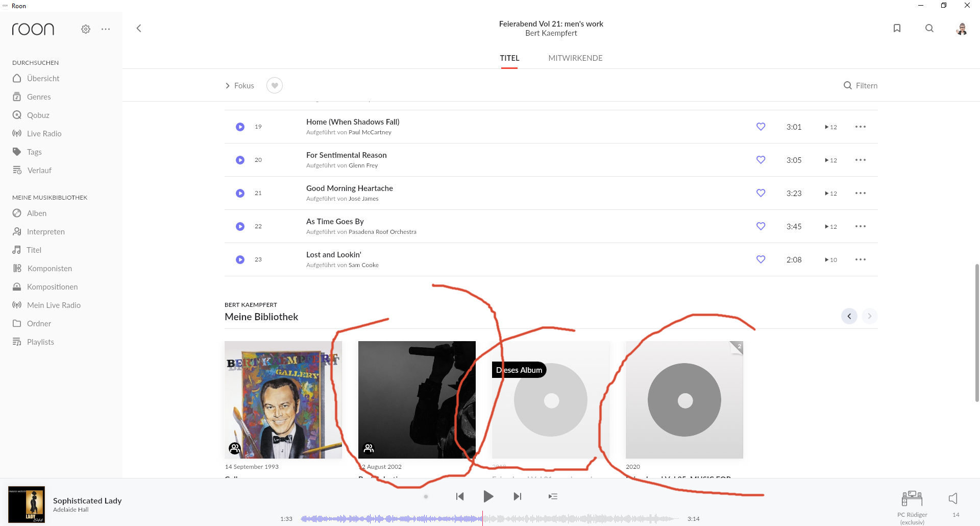
Task: Open the 2 August 2002 album cover
Action: pos(417,400)
